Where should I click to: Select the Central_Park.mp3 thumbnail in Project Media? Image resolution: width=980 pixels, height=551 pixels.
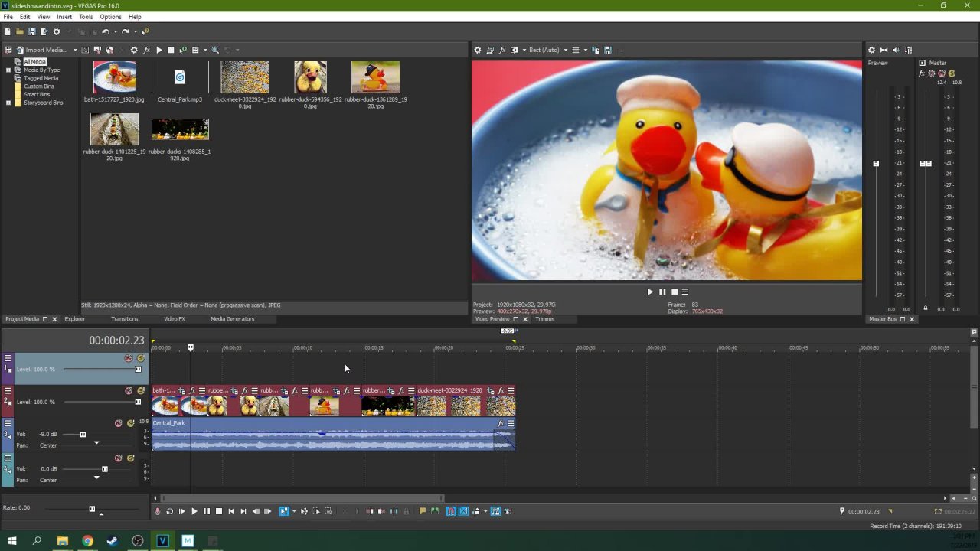coord(179,77)
